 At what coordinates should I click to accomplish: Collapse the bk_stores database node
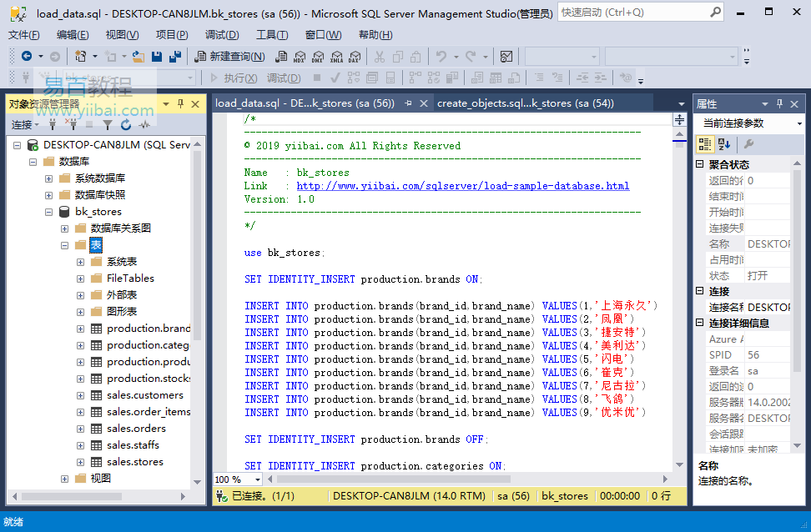(49, 212)
